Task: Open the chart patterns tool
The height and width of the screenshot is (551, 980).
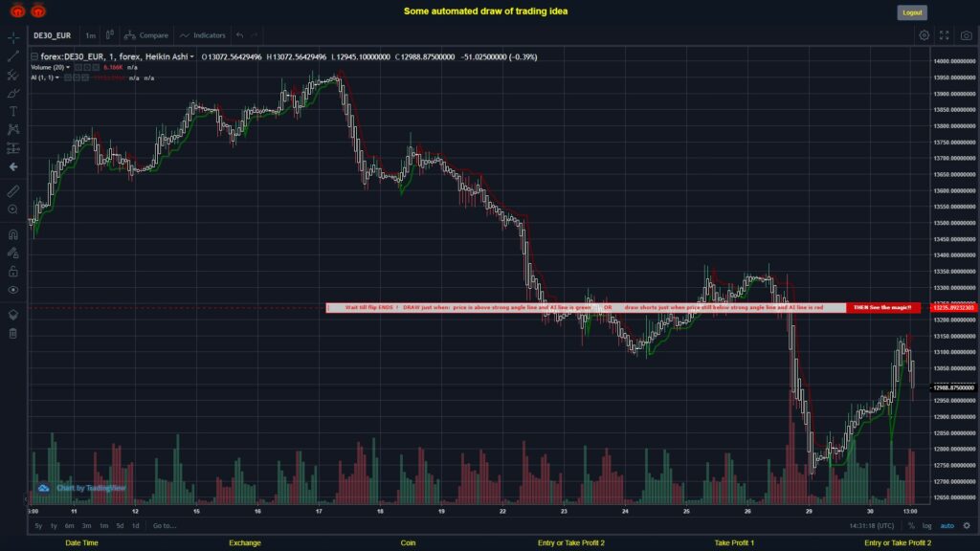Action: click(x=13, y=129)
